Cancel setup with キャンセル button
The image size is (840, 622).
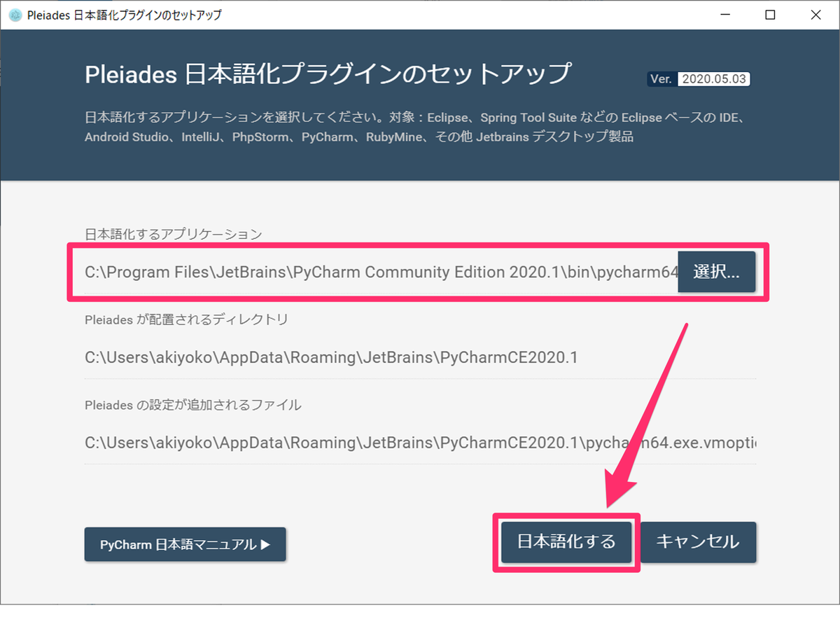[698, 541]
